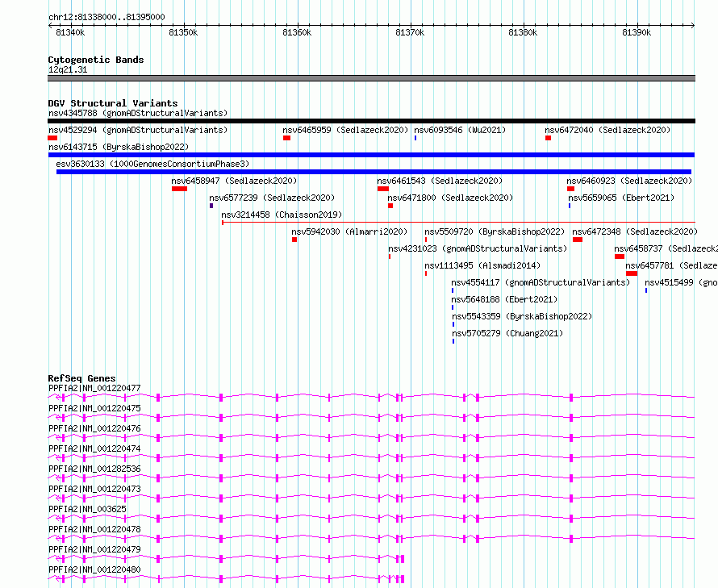This screenshot has height=588, width=718.
Task: Select the gray 12q21.31 cytoband bar
Action: pyautogui.click(x=371, y=78)
